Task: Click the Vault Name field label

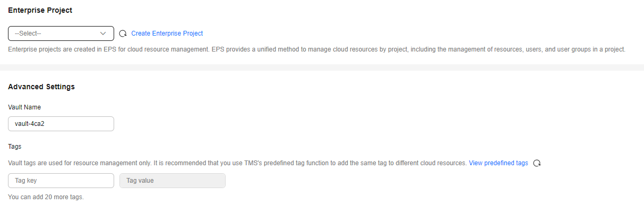Action: click(24, 107)
